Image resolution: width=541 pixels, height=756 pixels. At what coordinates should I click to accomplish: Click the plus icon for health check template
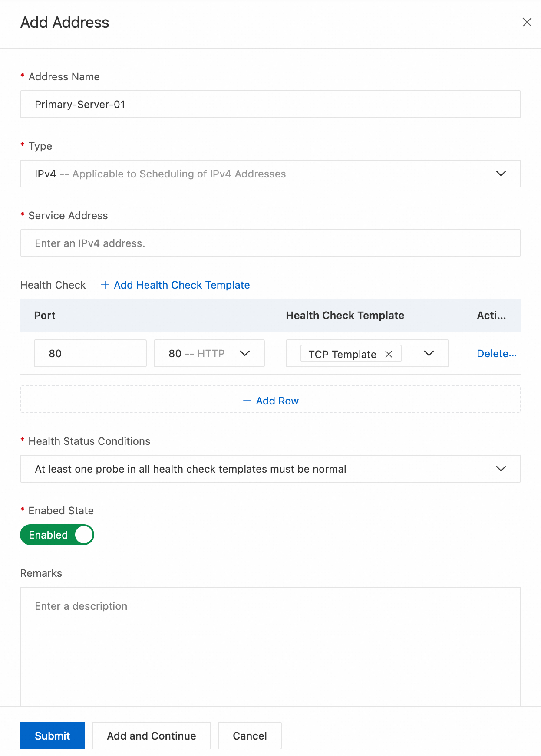pyautogui.click(x=105, y=285)
